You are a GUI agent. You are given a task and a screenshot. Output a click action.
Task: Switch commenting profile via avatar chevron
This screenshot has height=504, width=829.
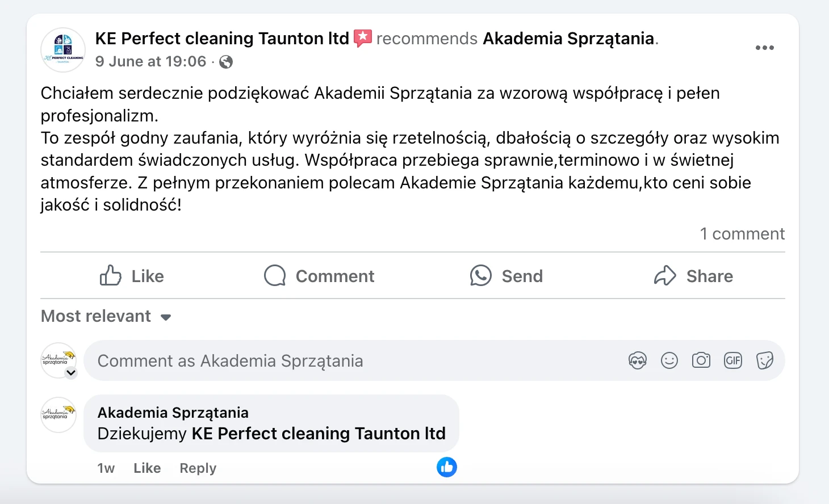[71, 373]
